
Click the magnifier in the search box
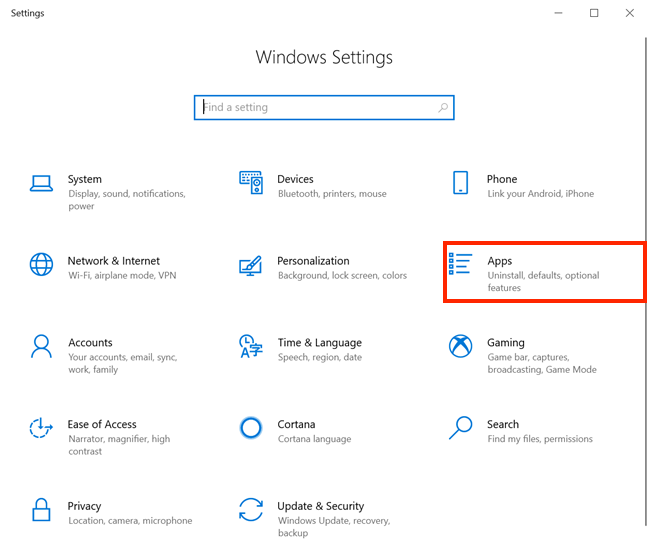443,108
